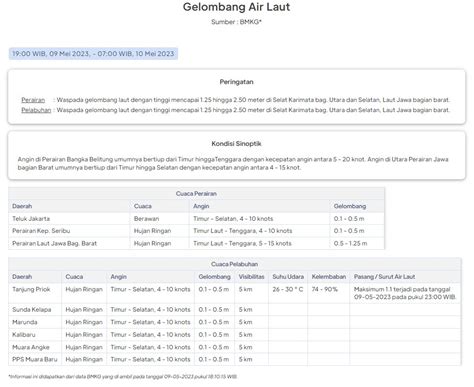Click the 'Pasang / Surut Air Laut' header
474x387 pixels.
click(x=384, y=277)
